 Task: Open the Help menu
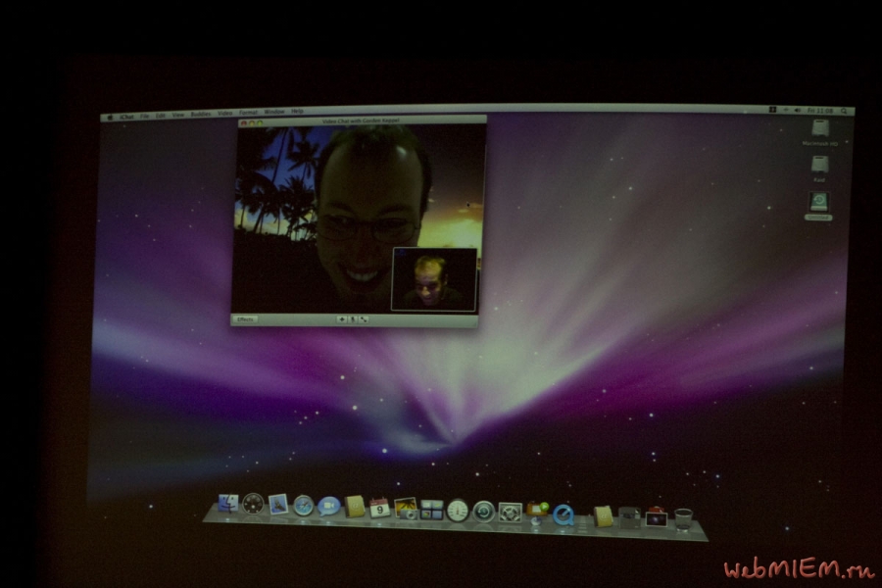pos(297,112)
